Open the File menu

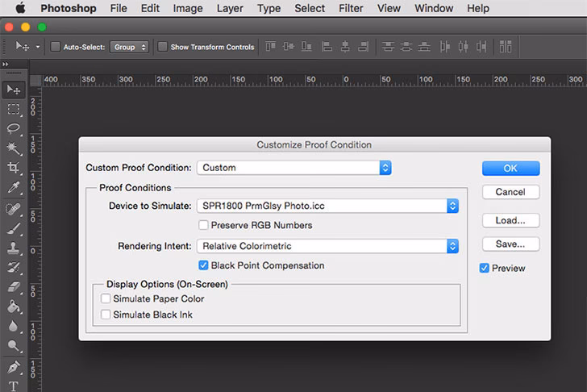(x=119, y=8)
